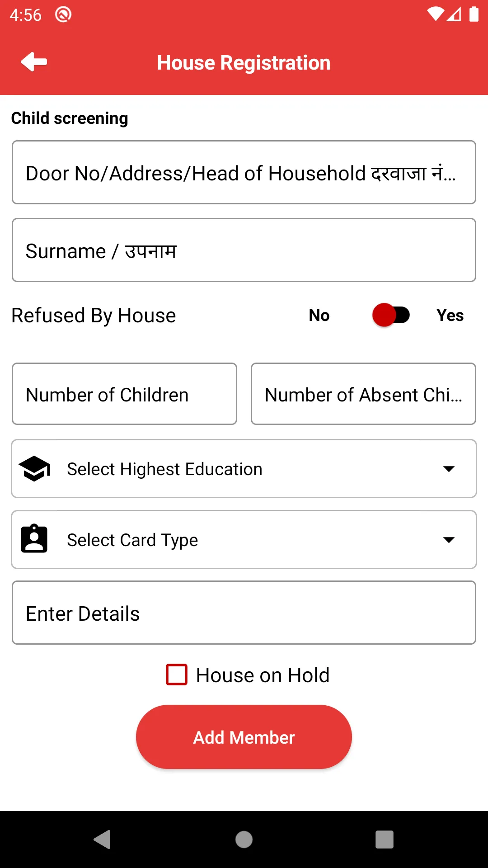Image resolution: width=488 pixels, height=868 pixels.
Task: Tap the battery icon in status bar
Action: [474, 14]
